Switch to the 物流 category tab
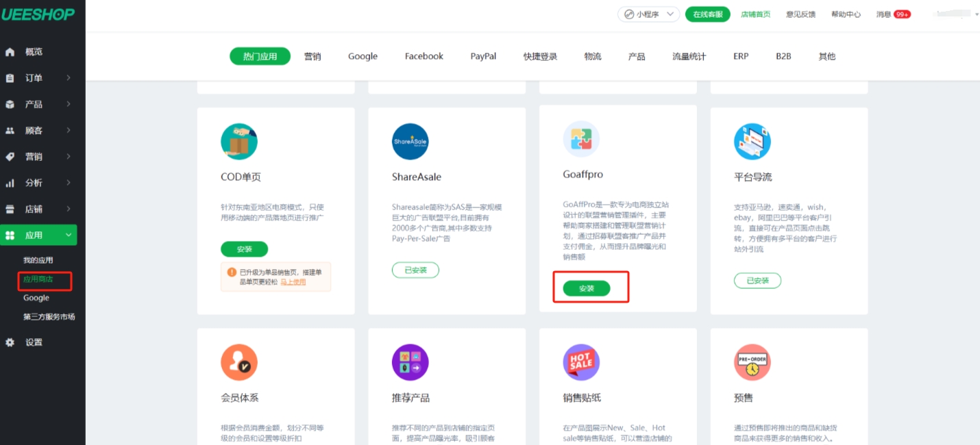Screen dimensions: 980x445 (593, 56)
